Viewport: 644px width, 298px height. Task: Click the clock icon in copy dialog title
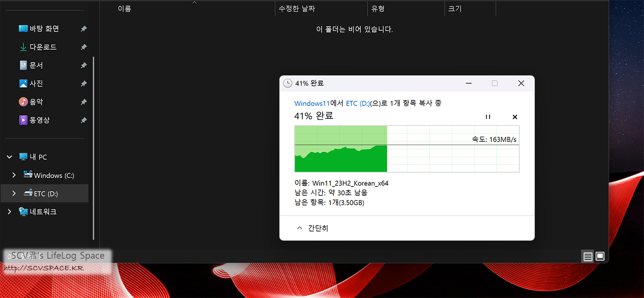pyautogui.click(x=287, y=83)
